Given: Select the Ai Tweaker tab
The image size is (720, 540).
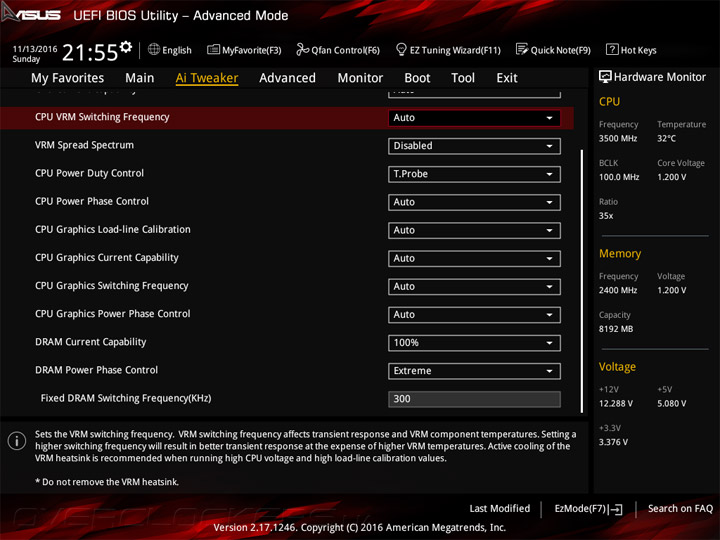Looking at the screenshot, I should point(207,78).
